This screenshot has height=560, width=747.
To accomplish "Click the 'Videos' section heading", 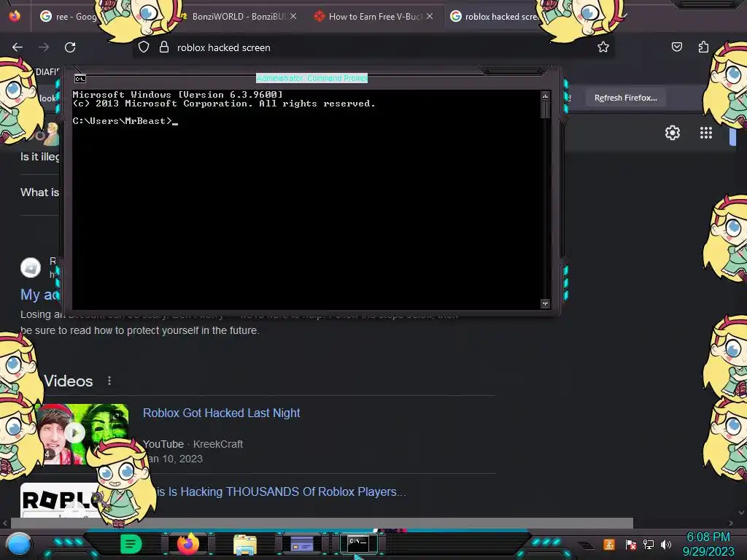I will tap(68, 381).
